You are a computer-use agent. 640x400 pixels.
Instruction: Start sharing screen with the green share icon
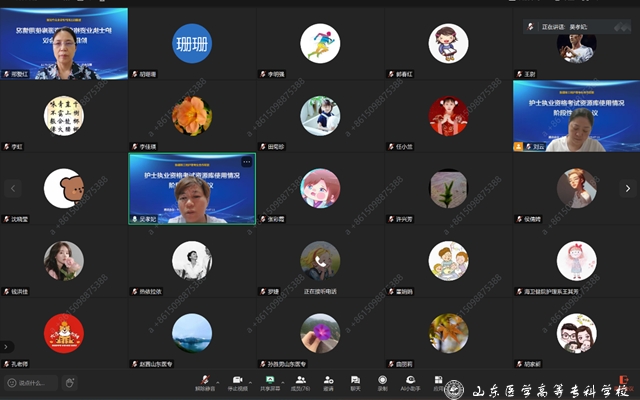tap(270, 383)
